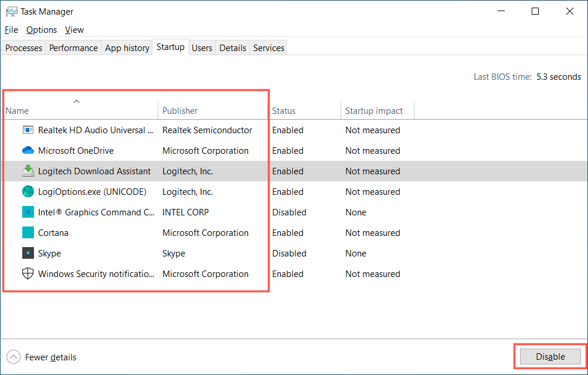Image resolution: width=588 pixels, height=375 pixels.
Task: Sort by the Startup impact column
Action: 374,111
